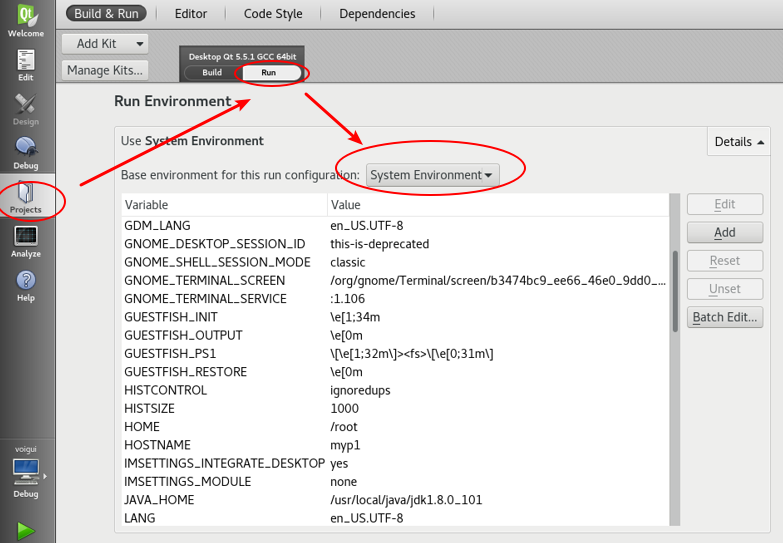Open the Dependencies tab
This screenshot has width=783, height=543.
tap(377, 13)
